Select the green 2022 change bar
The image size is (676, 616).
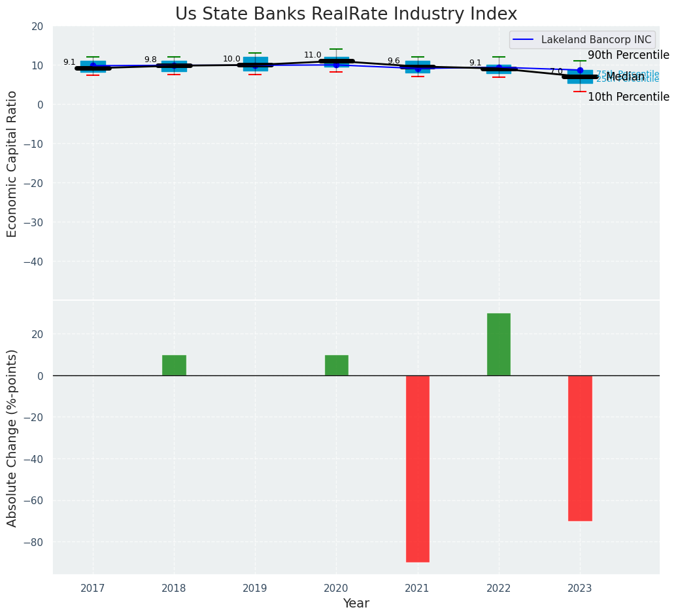pos(499,344)
